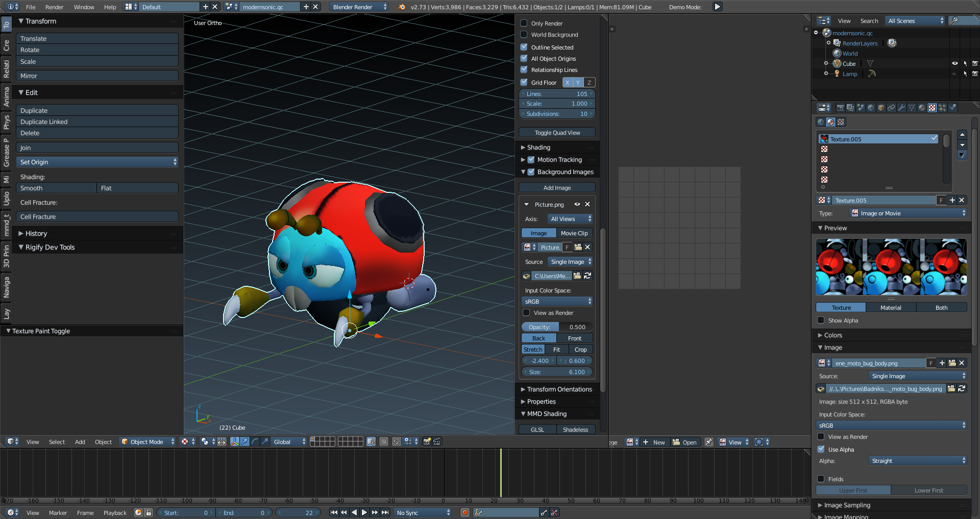Open the texture Type Image or Movie dropdown
The height and width of the screenshot is (519, 980).
[x=908, y=213]
